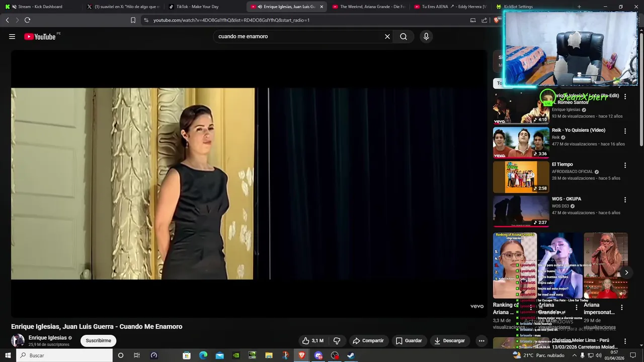Open Mail app from taskbar
This screenshot has width=644, height=362.
(220, 355)
